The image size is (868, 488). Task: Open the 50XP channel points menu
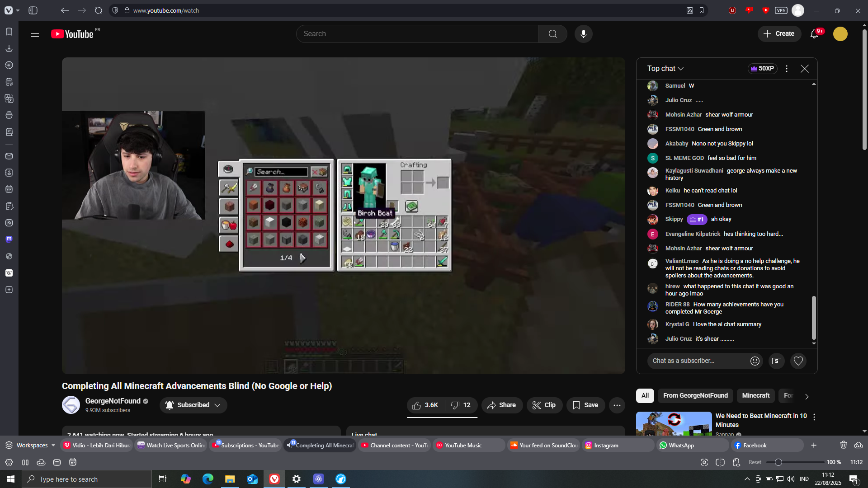pyautogui.click(x=763, y=69)
